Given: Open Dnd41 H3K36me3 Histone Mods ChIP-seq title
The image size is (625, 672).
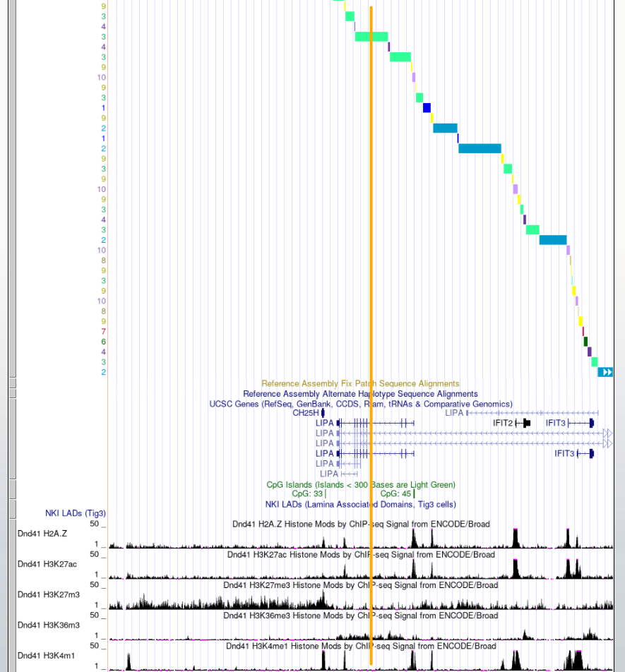Looking at the screenshot, I should [360, 616].
